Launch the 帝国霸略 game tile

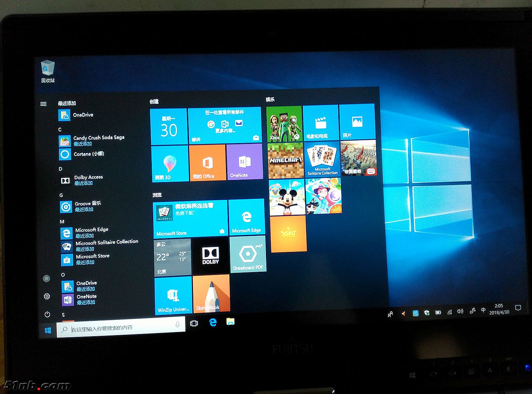tap(359, 158)
